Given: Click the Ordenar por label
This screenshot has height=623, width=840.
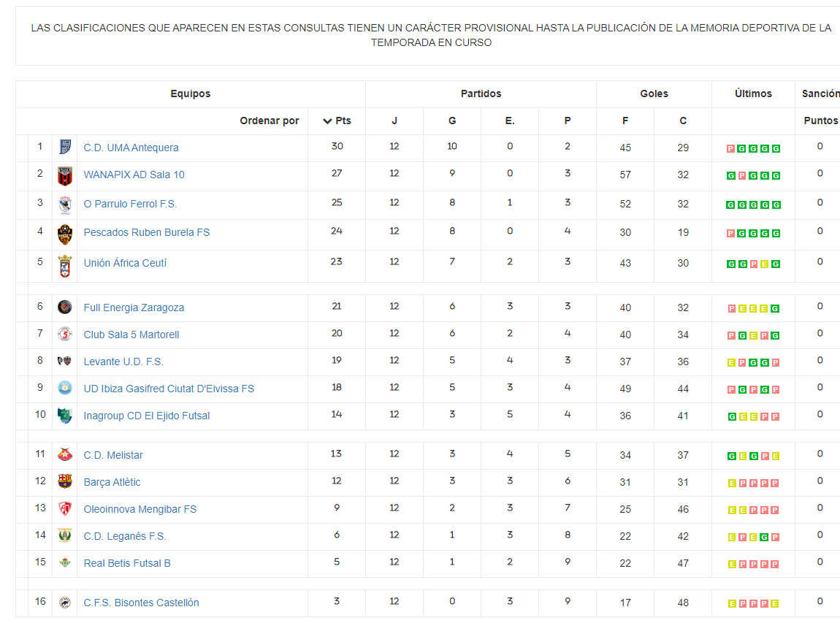Looking at the screenshot, I should pyautogui.click(x=270, y=121).
